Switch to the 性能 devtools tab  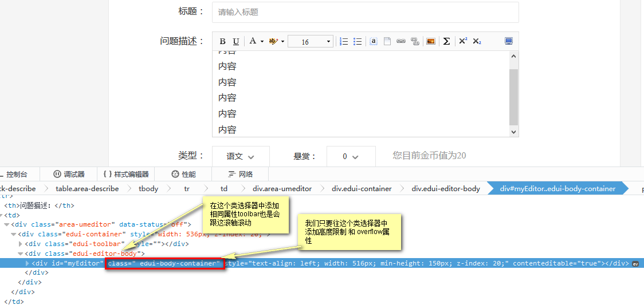pyautogui.click(x=183, y=174)
